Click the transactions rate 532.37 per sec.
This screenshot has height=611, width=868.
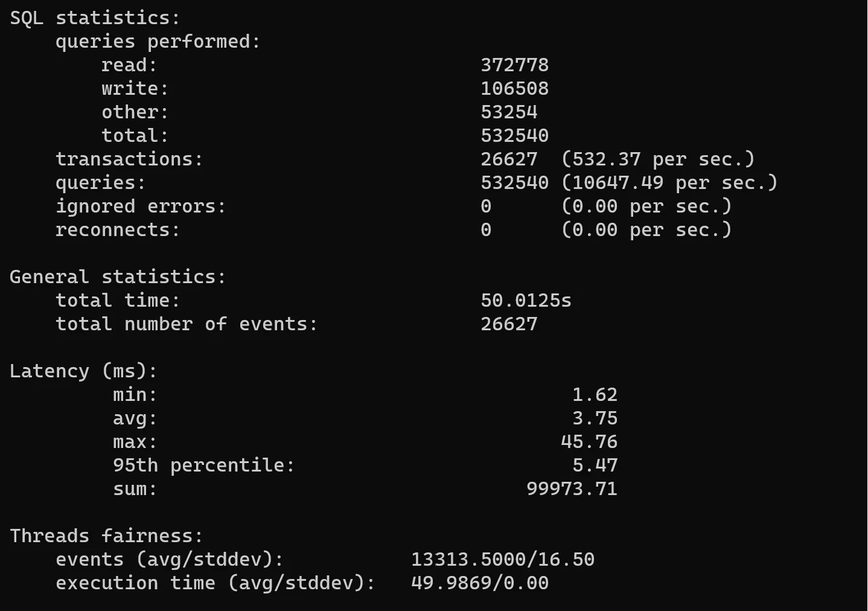point(658,159)
